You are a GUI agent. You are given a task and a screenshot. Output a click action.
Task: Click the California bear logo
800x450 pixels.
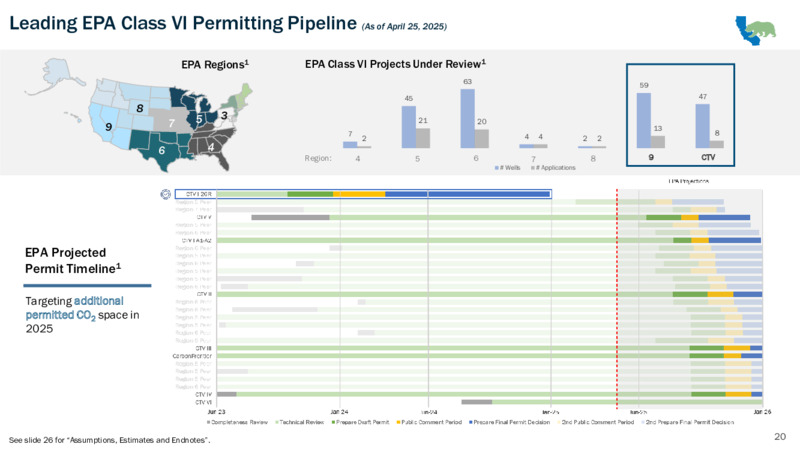point(755,30)
